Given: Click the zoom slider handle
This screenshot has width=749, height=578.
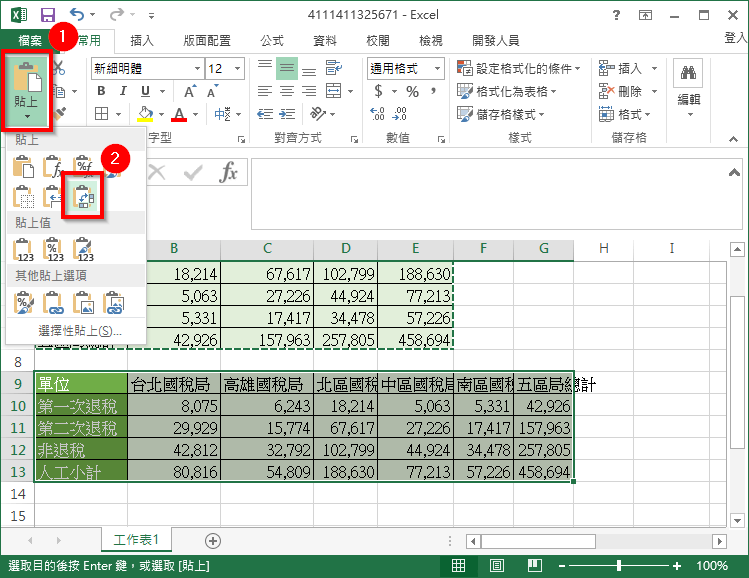Looking at the screenshot, I should tap(619, 566).
